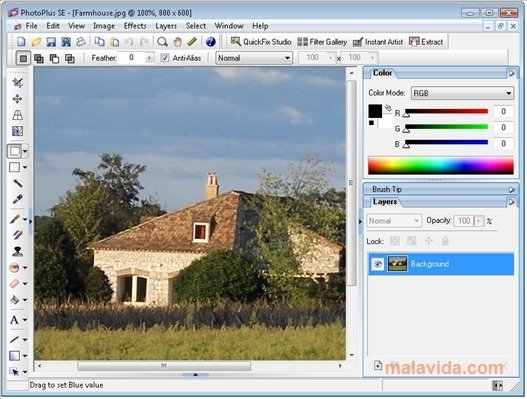Launch QuickFix Studio

point(261,42)
